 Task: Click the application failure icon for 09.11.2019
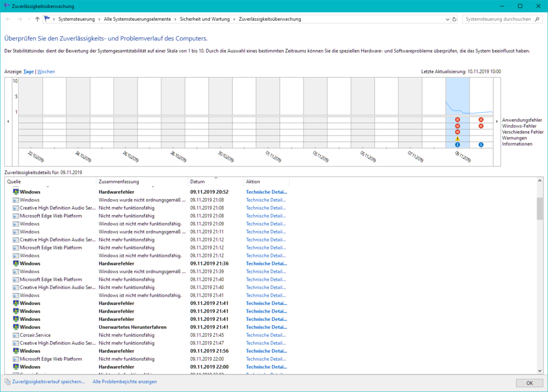tap(457, 120)
